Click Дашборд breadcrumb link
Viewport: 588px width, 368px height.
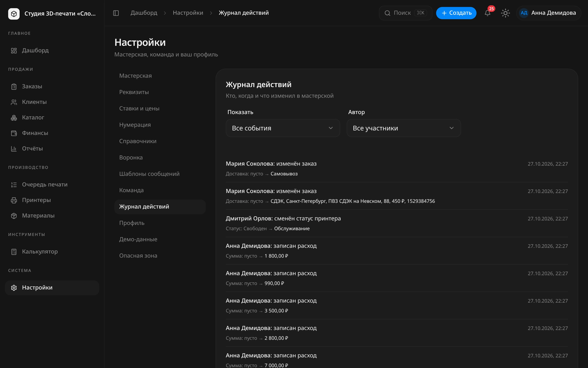pos(144,13)
